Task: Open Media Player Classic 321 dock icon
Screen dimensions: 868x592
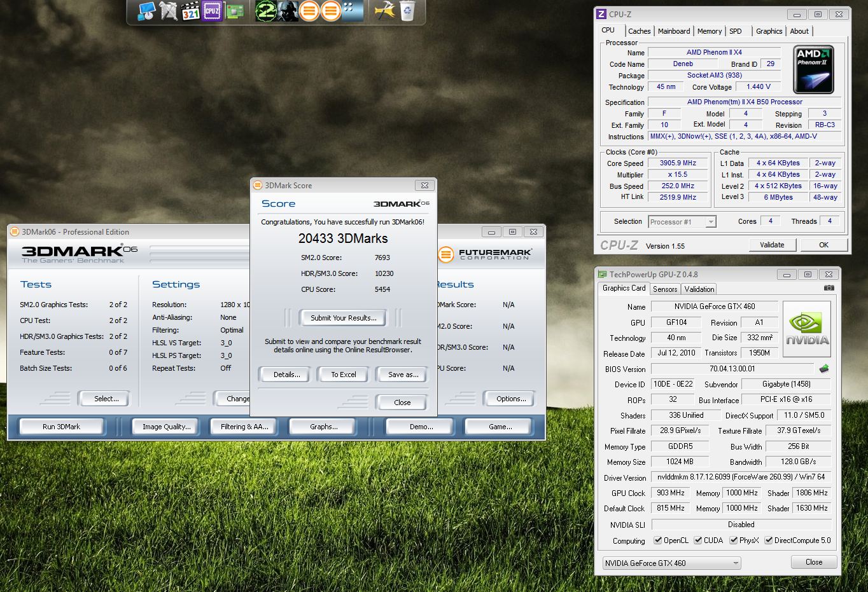Action: point(190,11)
